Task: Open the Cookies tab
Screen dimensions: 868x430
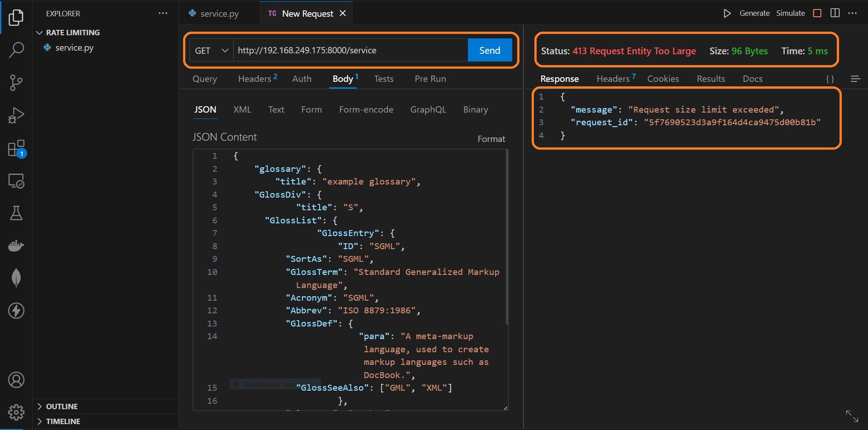Action: 663,79
